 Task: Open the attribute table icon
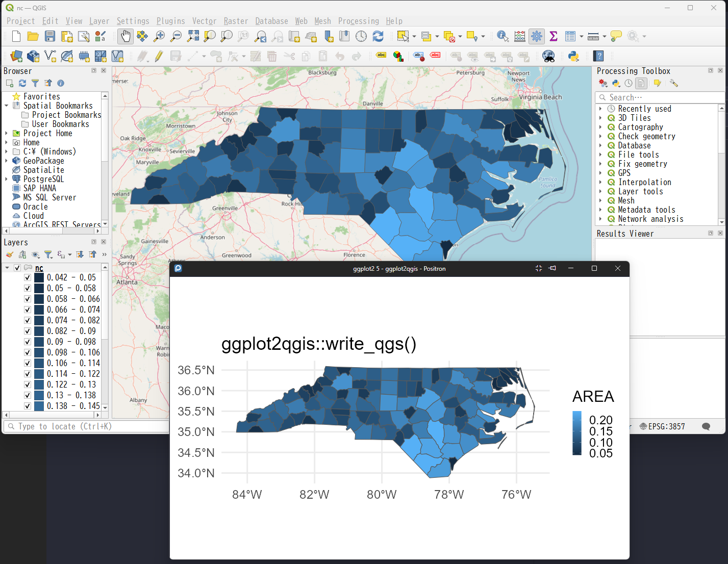point(570,36)
